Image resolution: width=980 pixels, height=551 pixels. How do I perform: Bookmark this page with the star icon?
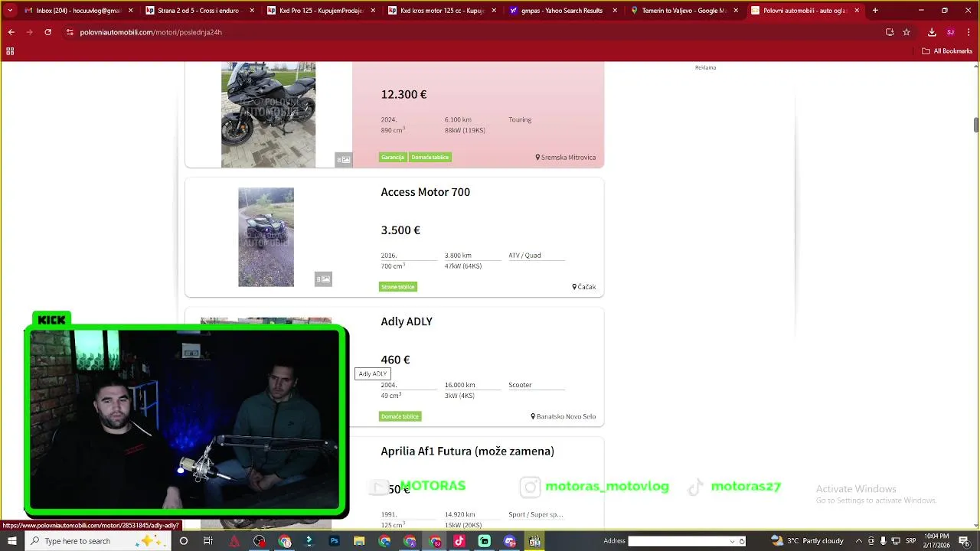coord(906,32)
